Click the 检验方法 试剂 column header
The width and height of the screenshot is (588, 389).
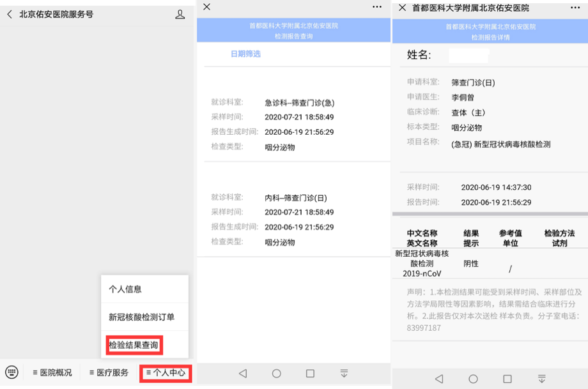559,238
